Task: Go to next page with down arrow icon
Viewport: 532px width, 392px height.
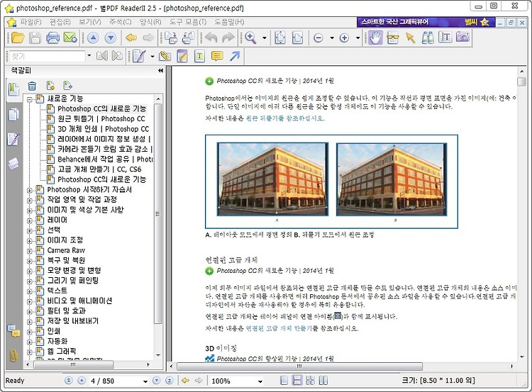Action: pos(111,38)
